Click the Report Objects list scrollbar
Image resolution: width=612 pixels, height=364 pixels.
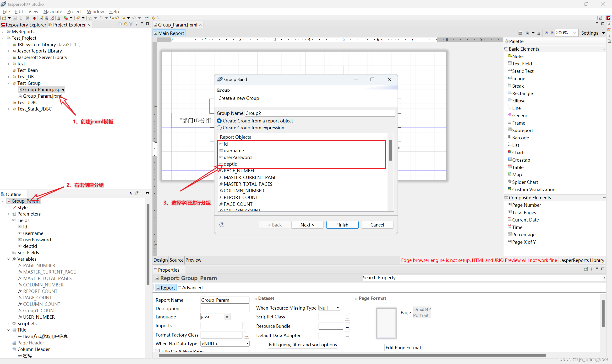[x=390, y=150]
